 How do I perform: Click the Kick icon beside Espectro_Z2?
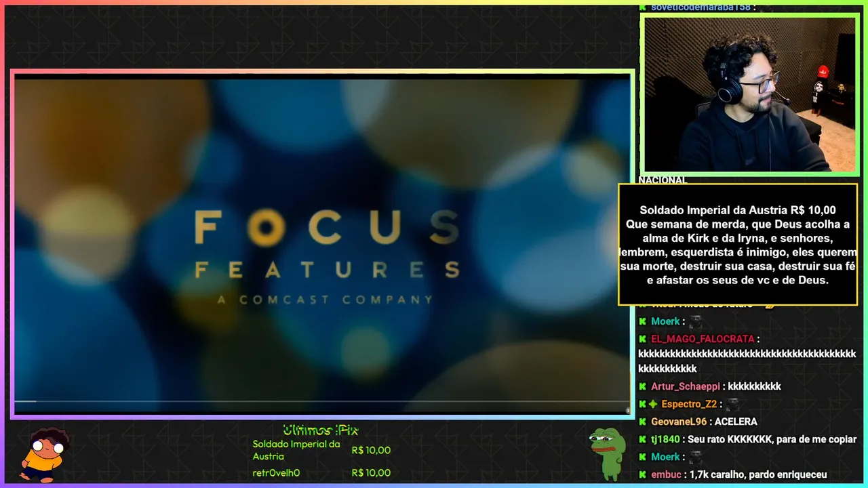click(x=642, y=404)
